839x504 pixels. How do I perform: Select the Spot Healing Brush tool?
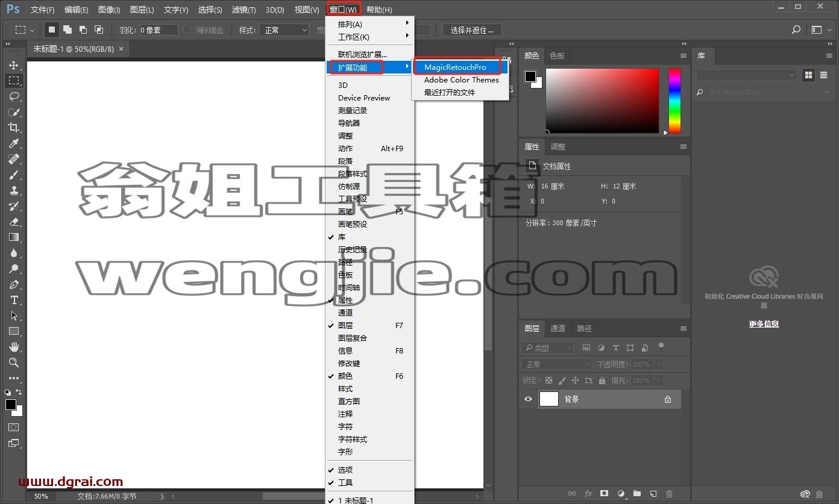tap(13, 159)
